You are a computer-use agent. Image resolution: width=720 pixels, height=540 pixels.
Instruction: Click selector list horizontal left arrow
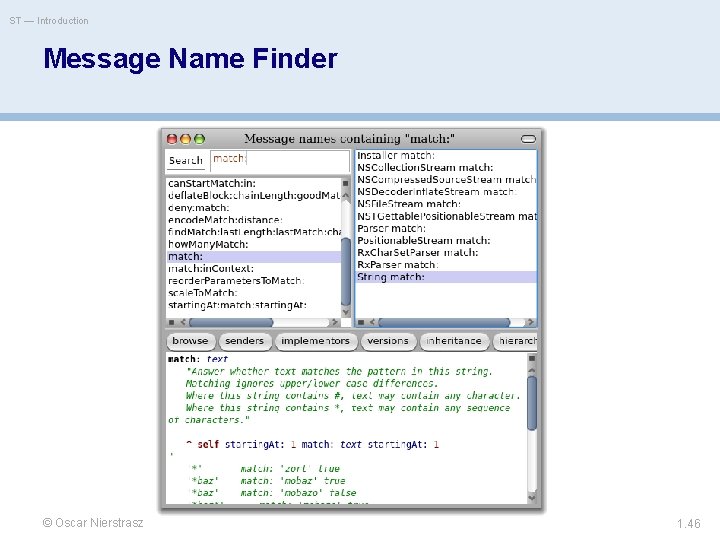point(183,322)
